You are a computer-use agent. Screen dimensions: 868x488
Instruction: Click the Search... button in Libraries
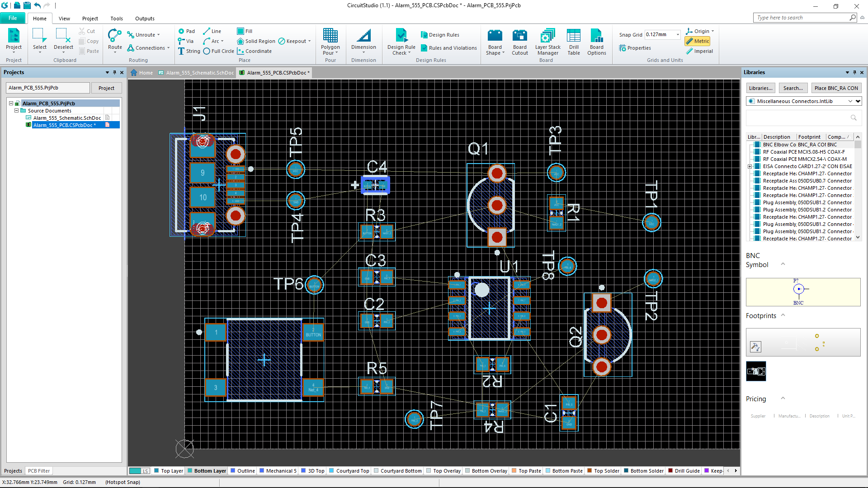(x=793, y=88)
